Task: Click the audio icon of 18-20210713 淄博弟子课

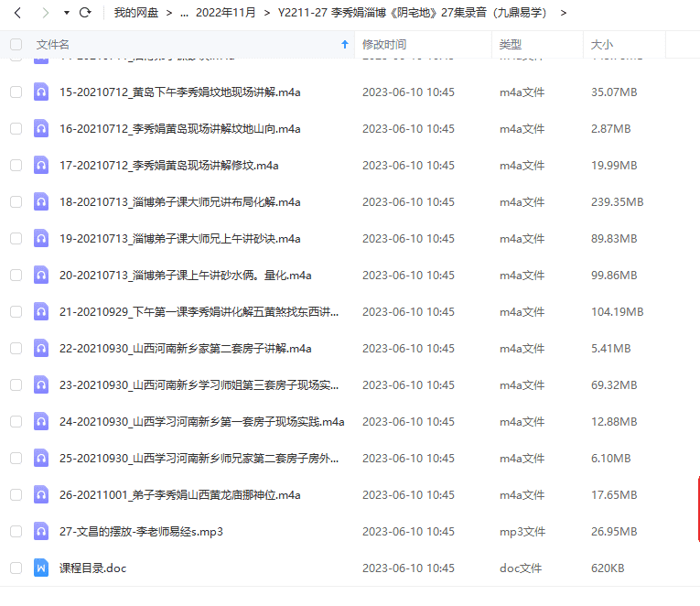Action: tap(41, 202)
